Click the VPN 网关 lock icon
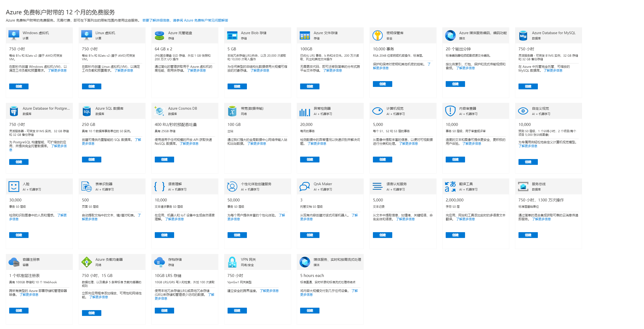The height and width of the screenshot is (329, 644). click(232, 262)
